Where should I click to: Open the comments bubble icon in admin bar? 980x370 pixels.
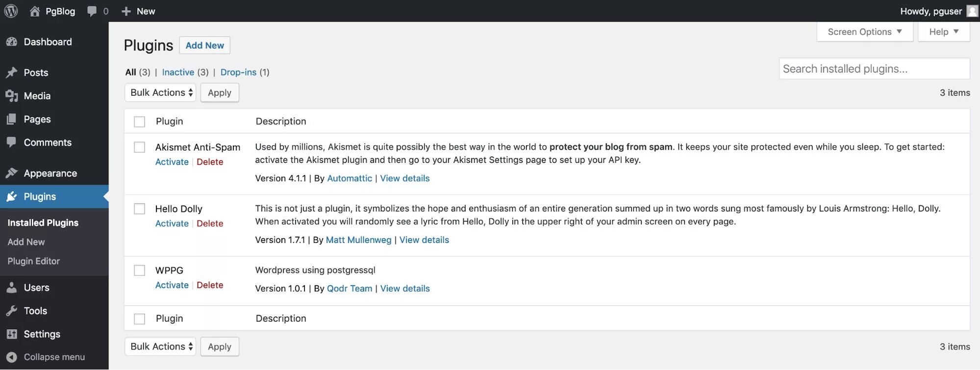pos(92,11)
